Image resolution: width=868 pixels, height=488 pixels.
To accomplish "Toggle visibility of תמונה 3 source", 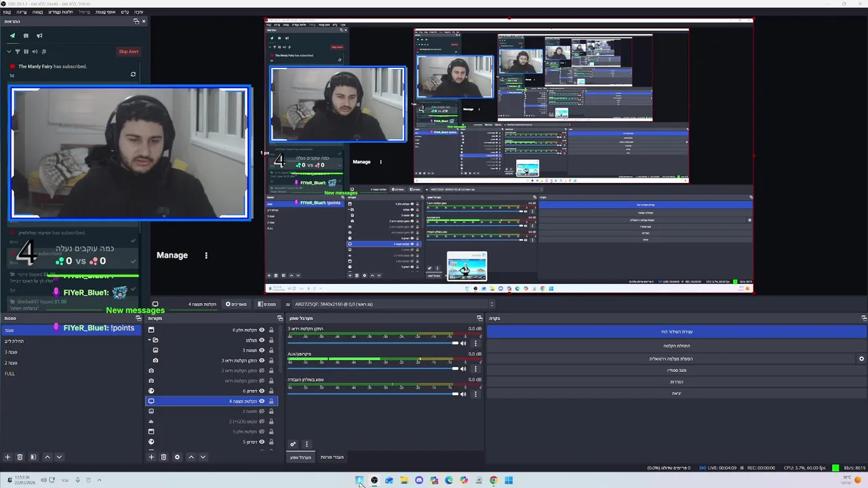I will (x=262, y=350).
